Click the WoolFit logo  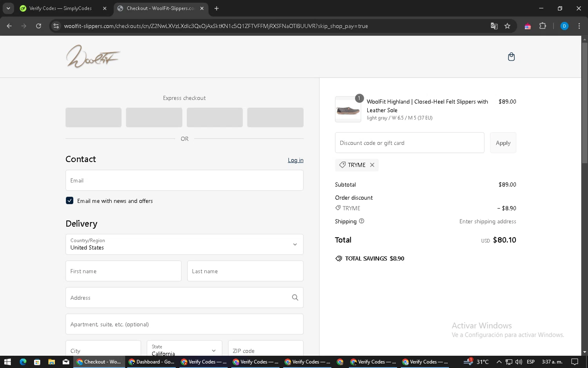[93, 56]
